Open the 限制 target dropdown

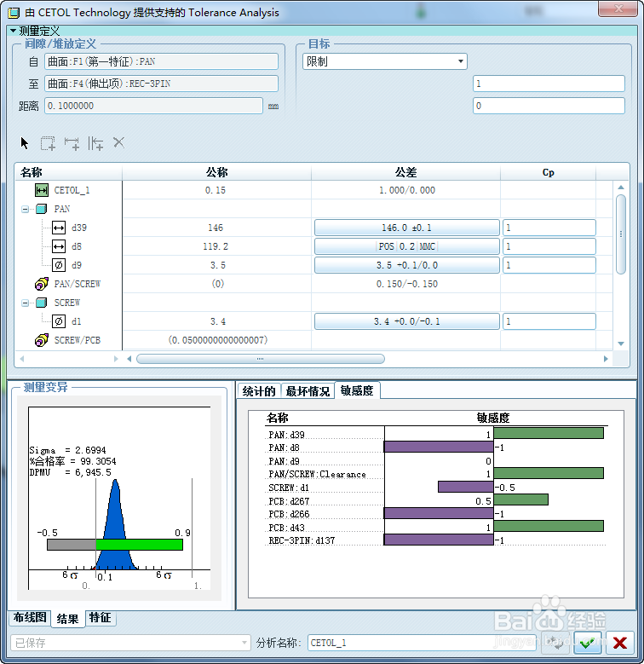click(x=385, y=61)
